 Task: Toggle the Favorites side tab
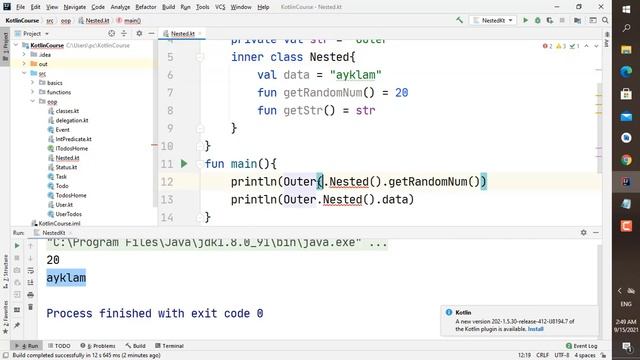pos(5,317)
